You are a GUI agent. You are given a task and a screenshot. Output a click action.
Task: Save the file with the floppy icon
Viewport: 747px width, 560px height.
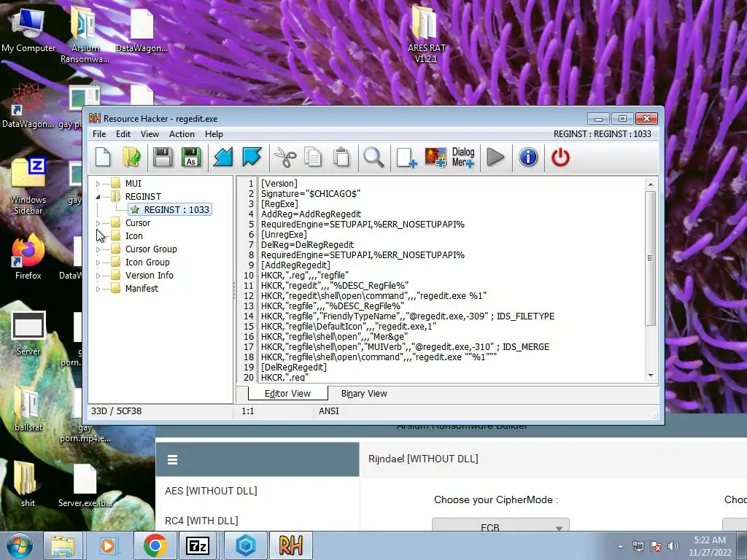pyautogui.click(x=163, y=157)
